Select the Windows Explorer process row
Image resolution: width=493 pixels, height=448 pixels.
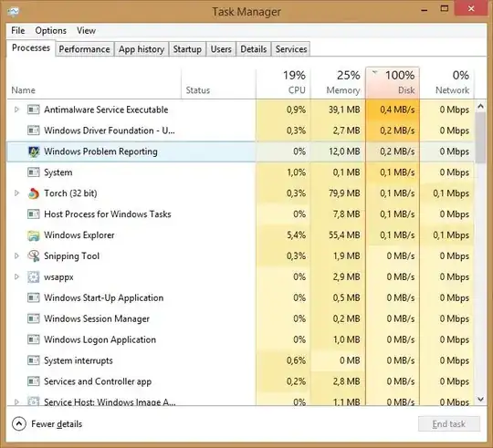pyautogui.click(x=240, y=235)
